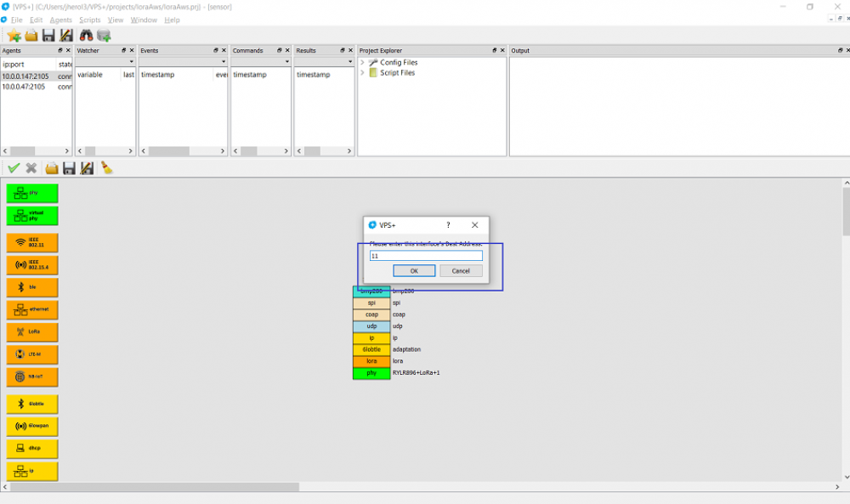The width and height of the screenshot is (850, 504).
Task: Open the View menu
Action: pyautogui.click(x=116, y=20)
